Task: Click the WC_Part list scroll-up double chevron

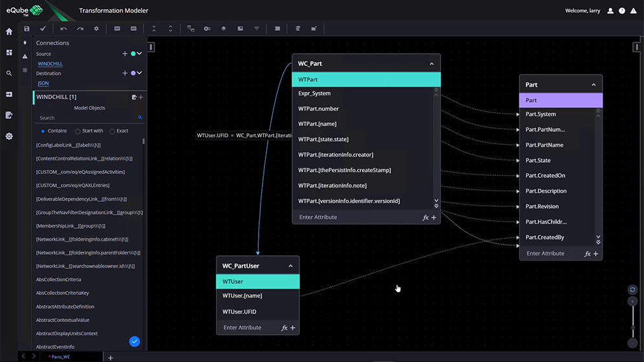Action: tap(436, 92)
